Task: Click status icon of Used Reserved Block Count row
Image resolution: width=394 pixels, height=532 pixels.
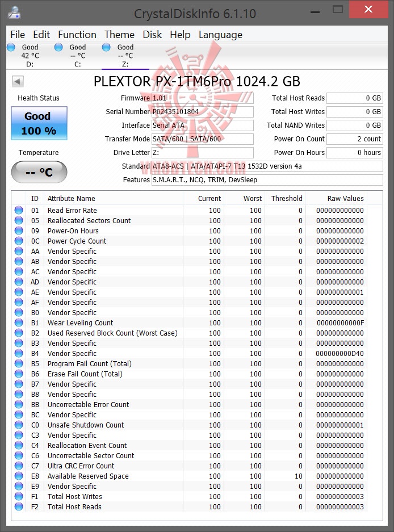Action: 19,333
